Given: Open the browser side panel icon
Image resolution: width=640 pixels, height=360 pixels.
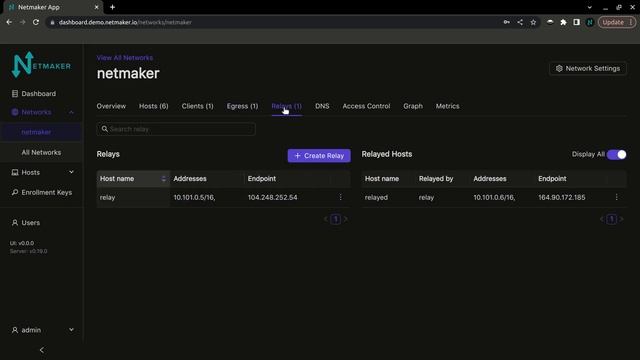Looking at the screenshot, I should coord(576,22).
